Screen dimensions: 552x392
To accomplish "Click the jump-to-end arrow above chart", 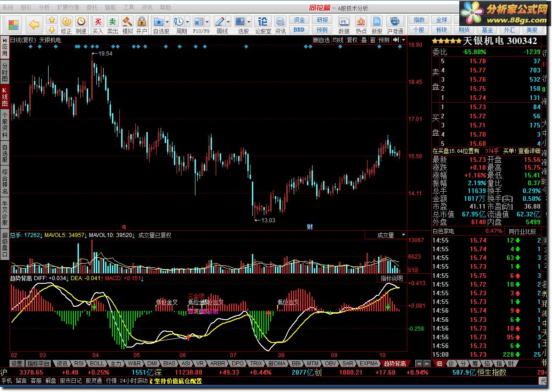I will (396, 40).
